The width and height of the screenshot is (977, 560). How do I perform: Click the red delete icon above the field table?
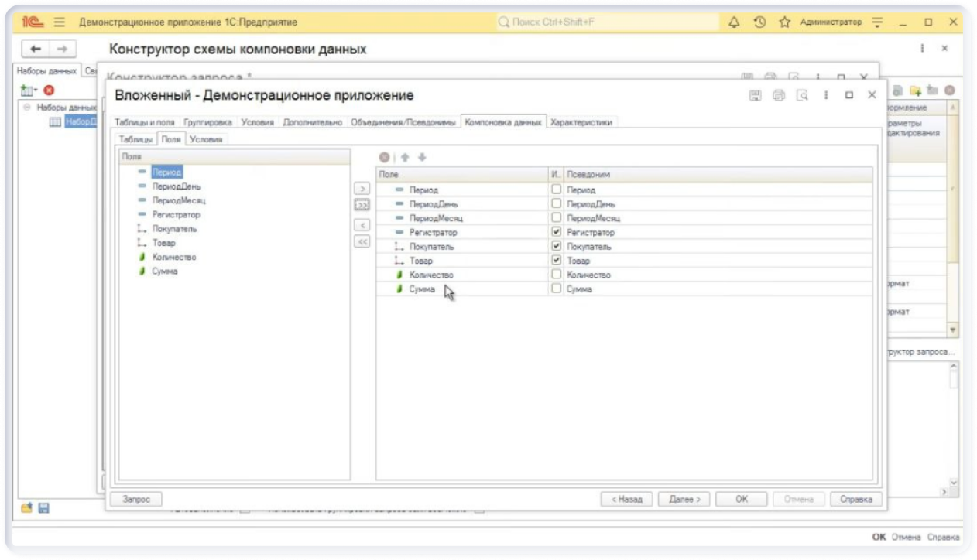pos(384,157)
